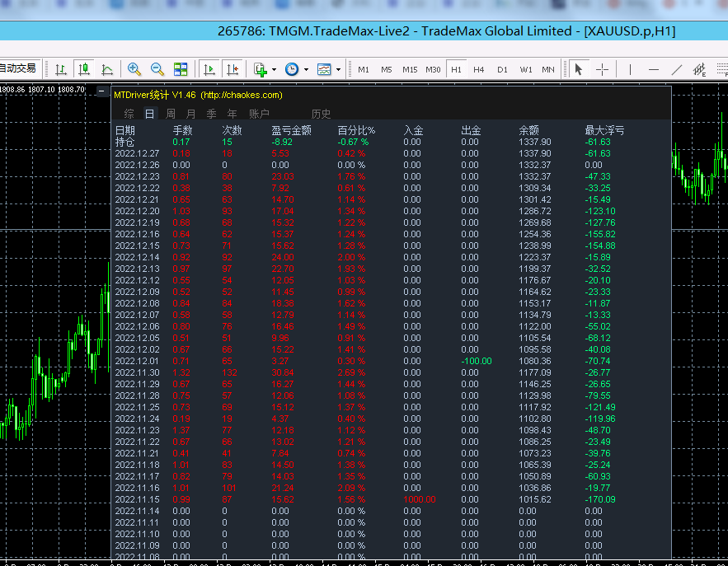Toggle the auto scroll chart icon
The height and width of the screenshot is (566, 728).
(x=209, y=69)
